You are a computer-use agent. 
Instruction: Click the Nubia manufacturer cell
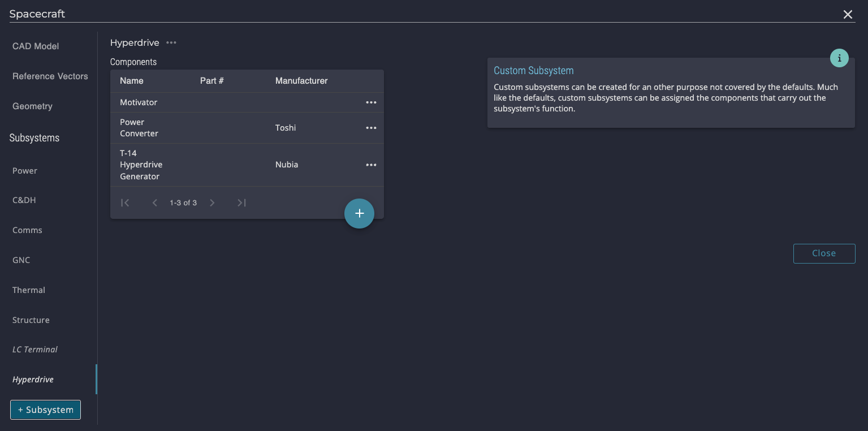click(287, 165)
